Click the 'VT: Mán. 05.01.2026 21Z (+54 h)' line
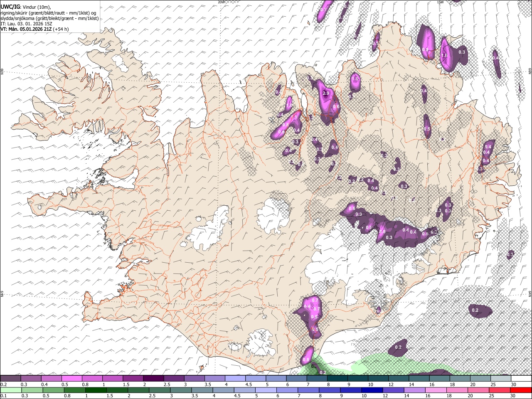Viewport: 532px width, 399px height. (x=34, y=29)
